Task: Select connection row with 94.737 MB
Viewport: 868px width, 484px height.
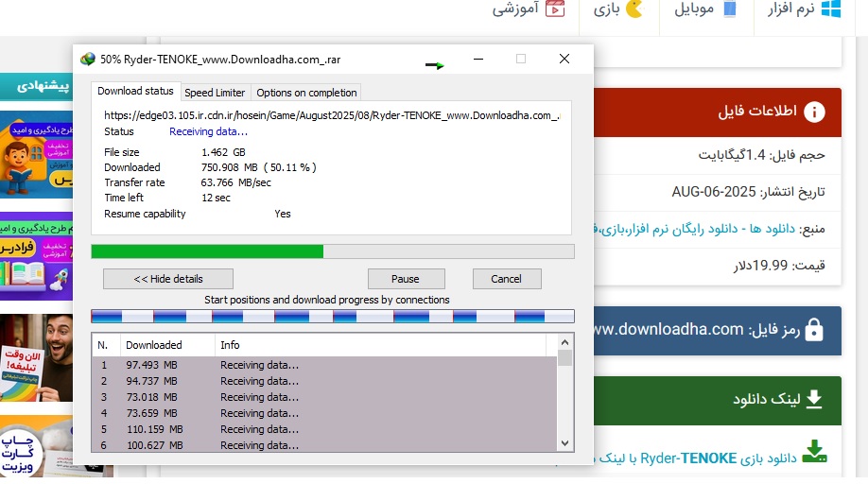Action: pos(324,381)
